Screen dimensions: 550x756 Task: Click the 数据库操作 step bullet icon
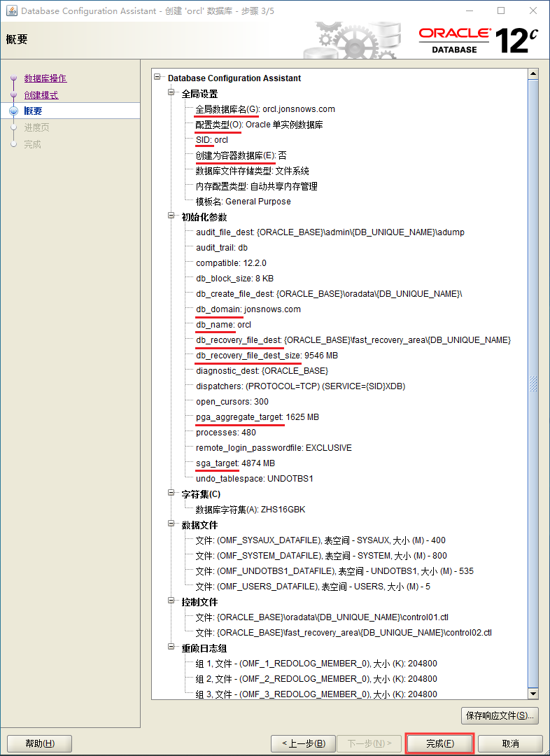(13, 78)
